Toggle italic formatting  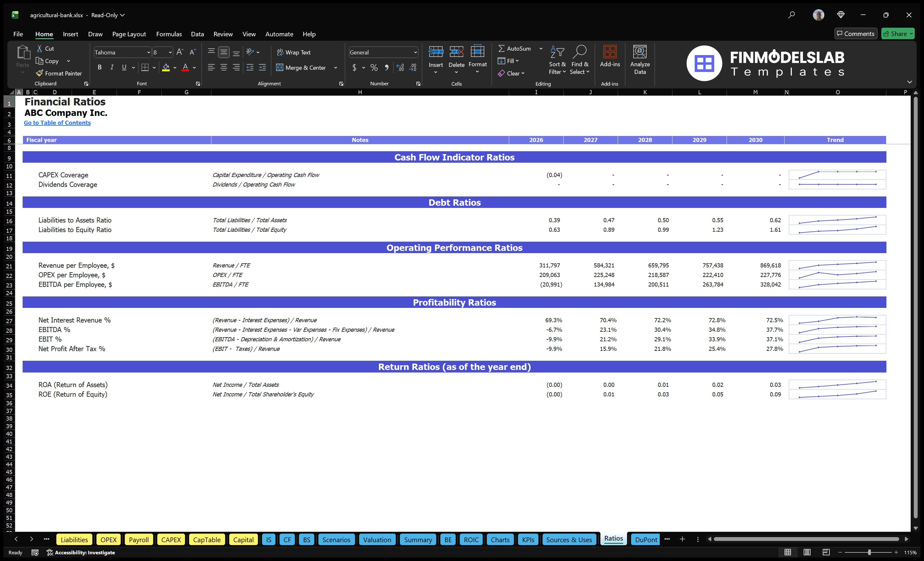coord(111,67)
